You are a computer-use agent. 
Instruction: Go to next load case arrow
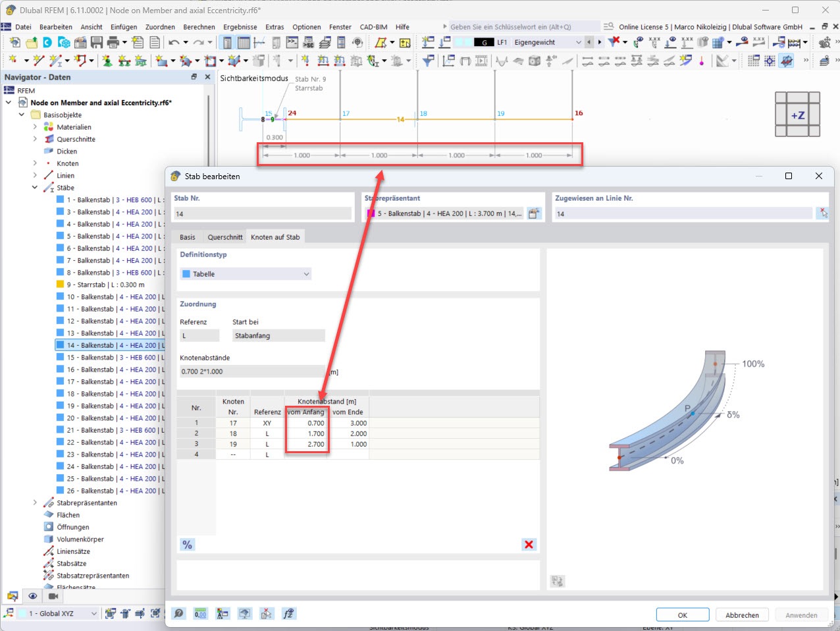[599, 42]
